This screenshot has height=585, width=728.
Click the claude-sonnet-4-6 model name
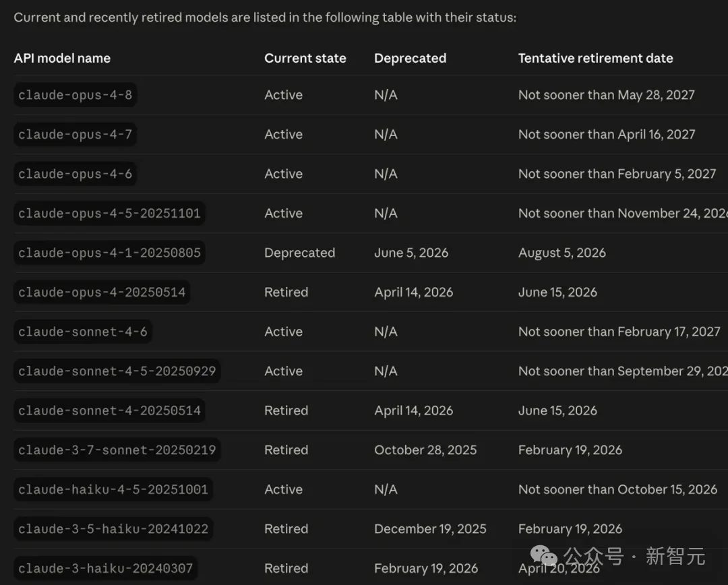point(83,332)
